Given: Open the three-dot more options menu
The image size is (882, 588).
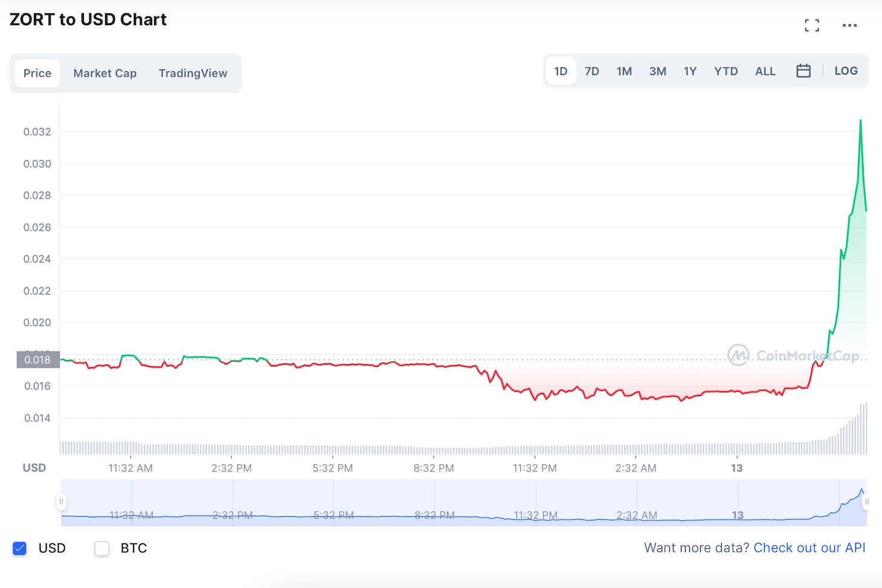Looking at the screenshot, I should (x=849, y=25).
